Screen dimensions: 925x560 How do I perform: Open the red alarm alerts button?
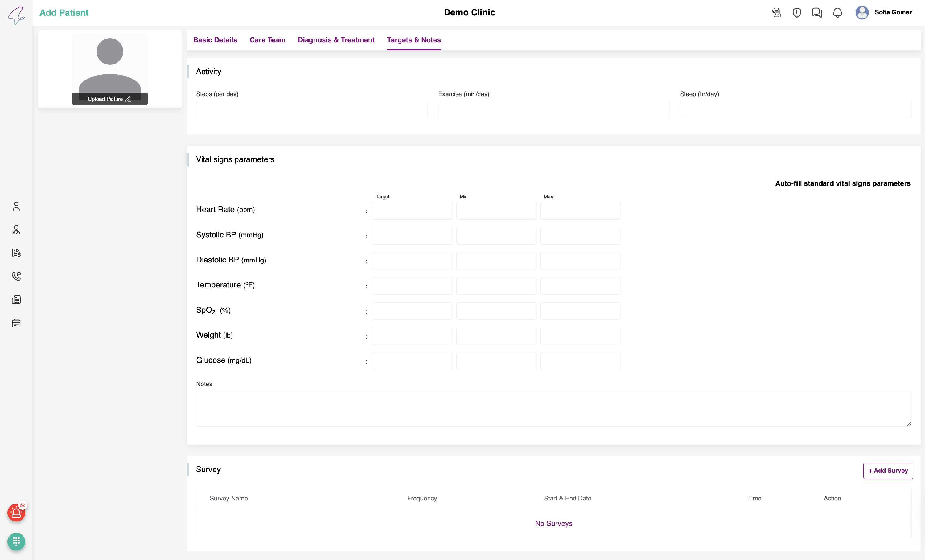(x=16, y=513)
